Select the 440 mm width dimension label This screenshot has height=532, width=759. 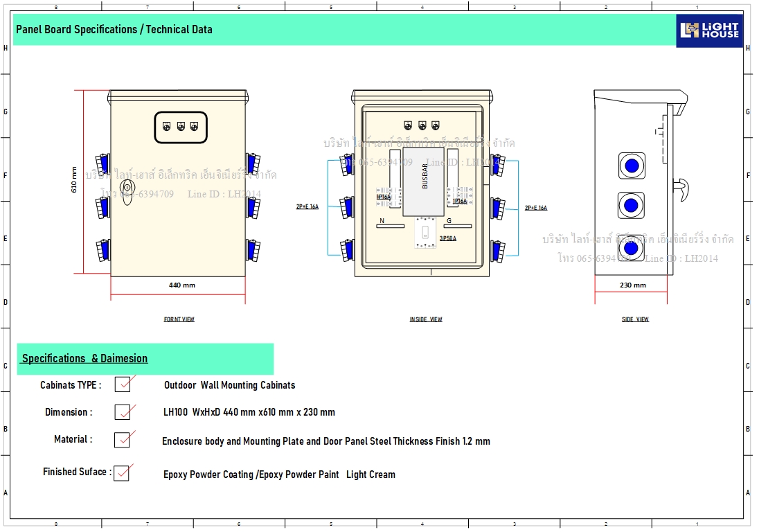tap(182, 285)
